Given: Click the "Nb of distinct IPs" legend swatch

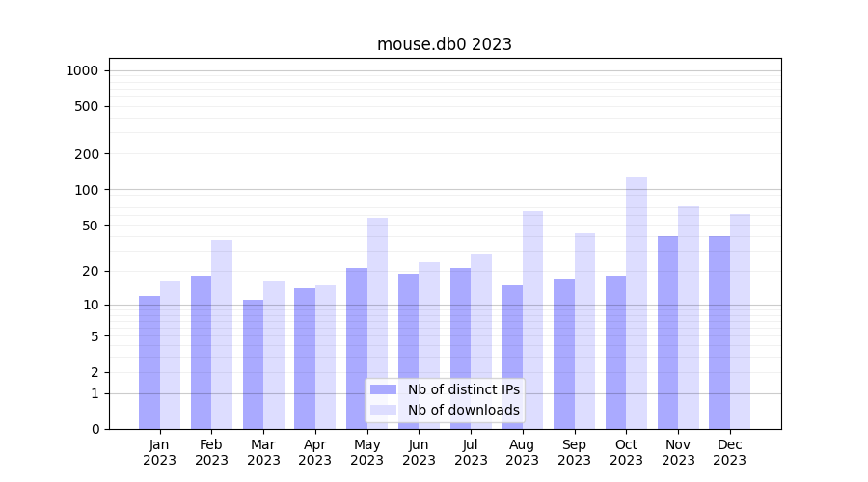Looking at the screenshot, I should pos(383,389).
